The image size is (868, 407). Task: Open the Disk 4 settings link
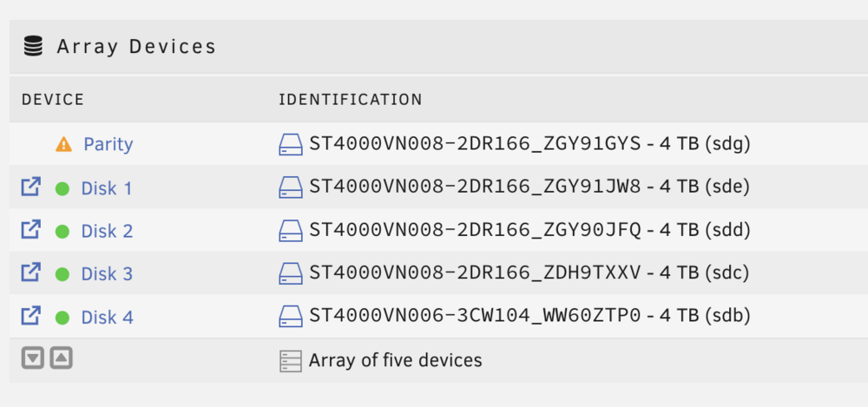click(x=108, y=318)
